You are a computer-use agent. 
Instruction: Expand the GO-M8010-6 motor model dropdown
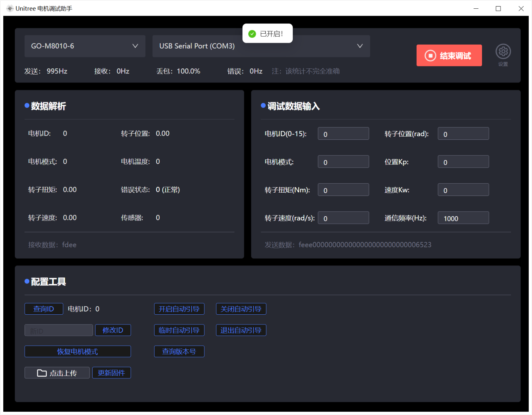click(x=85, y=46)
